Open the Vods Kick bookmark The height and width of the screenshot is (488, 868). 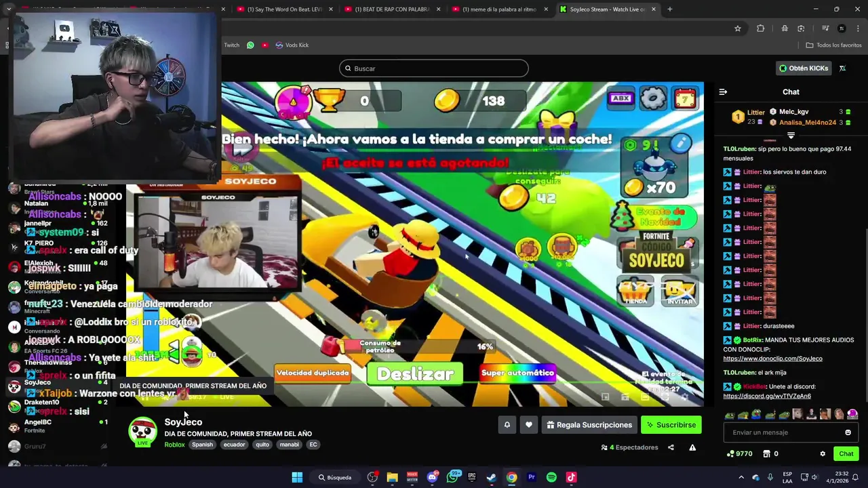(x=292, y=45)
